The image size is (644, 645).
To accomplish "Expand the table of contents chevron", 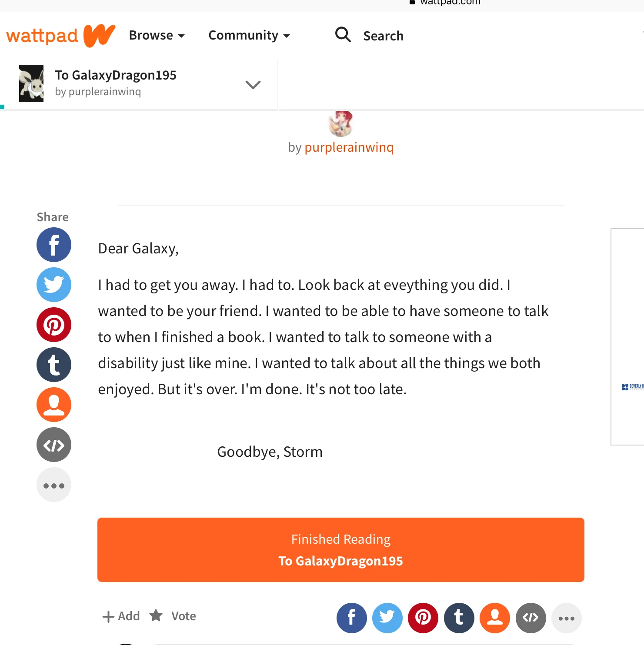I will pos(253,84).
